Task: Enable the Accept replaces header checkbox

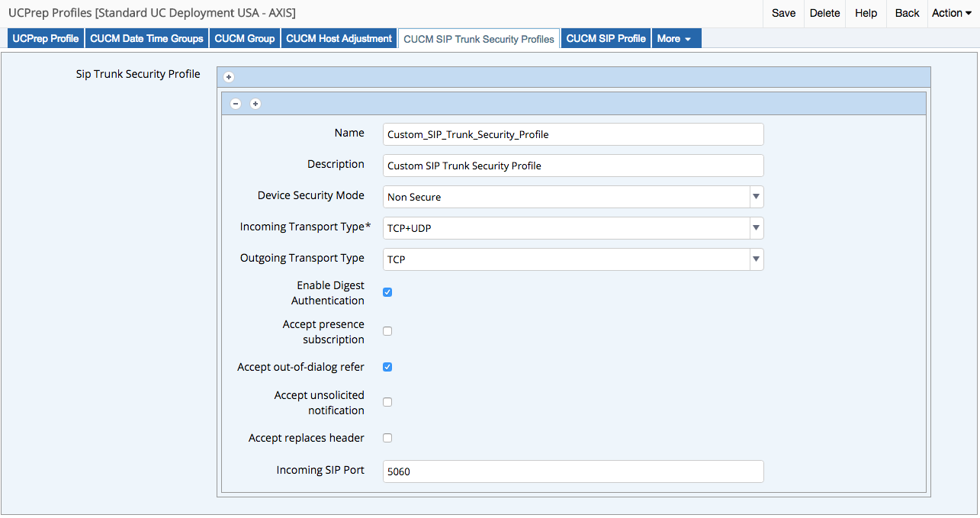Action: (x=387, y=438)
